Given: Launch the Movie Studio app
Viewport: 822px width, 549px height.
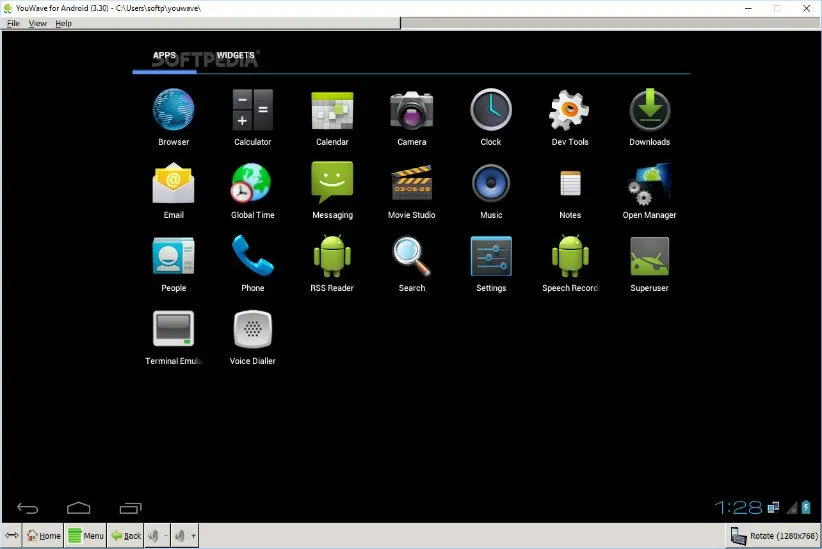Looking at the screenshot, I should [x=411, y=184].
